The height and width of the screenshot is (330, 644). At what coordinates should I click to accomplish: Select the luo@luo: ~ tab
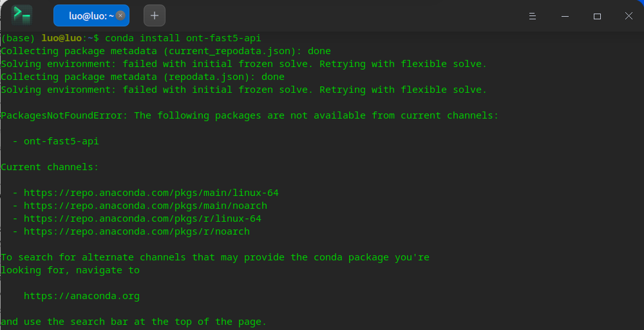91,15
